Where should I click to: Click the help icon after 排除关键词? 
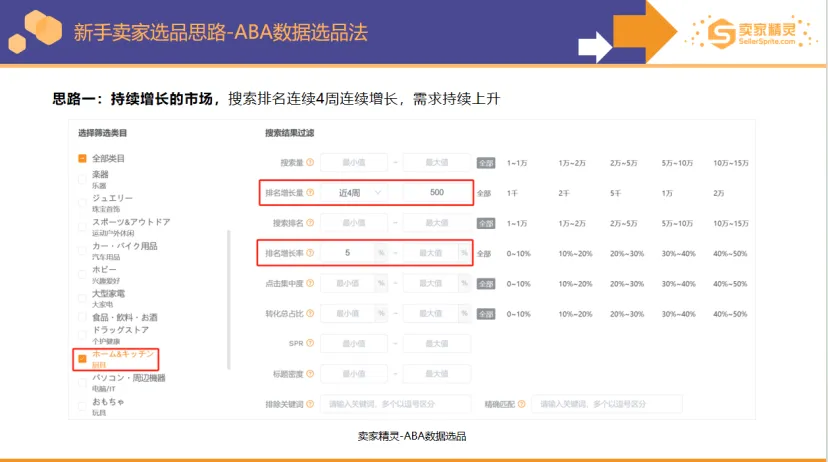click(310, 404)
